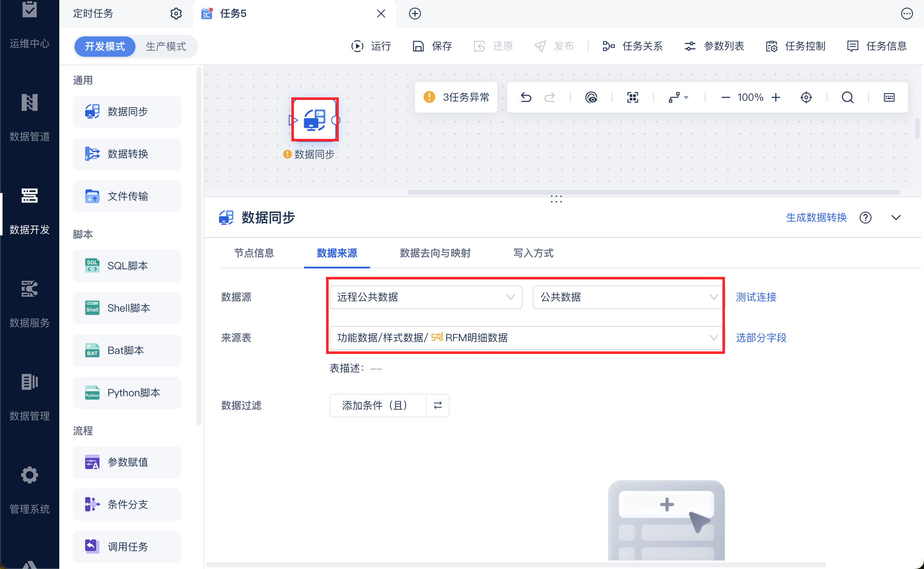
Task: Switch to 数据去向与映射 tab
Action: [x=435, y=253]
